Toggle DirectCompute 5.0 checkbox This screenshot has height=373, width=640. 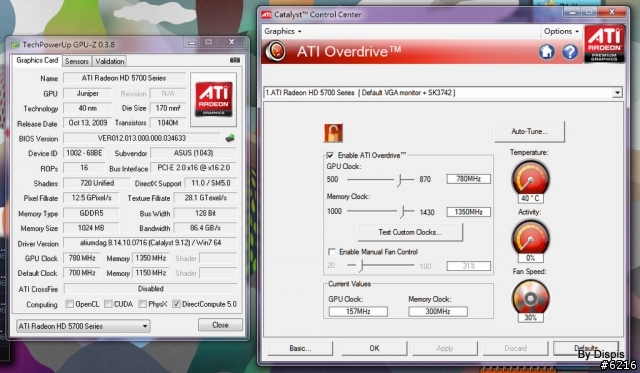point(176,304)
